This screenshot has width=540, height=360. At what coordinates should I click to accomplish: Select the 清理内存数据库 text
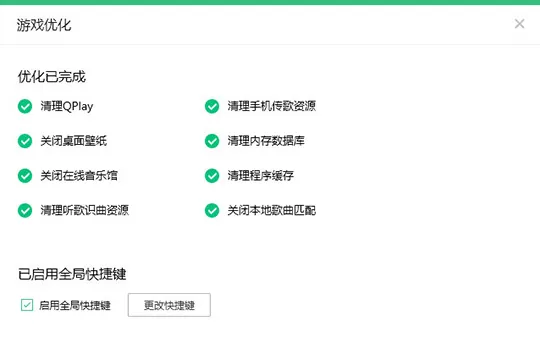[266, 141]
